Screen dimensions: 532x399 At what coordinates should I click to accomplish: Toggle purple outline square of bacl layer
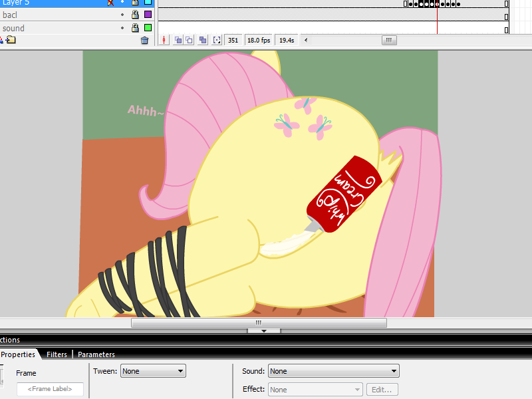(x=148, y=14)
